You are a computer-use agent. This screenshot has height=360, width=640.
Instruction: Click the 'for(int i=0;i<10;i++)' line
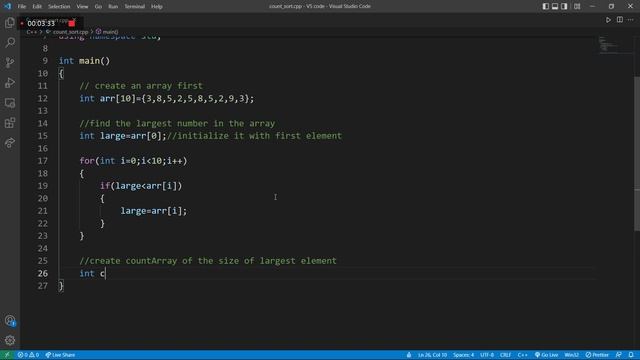click(x=133, y=161)
